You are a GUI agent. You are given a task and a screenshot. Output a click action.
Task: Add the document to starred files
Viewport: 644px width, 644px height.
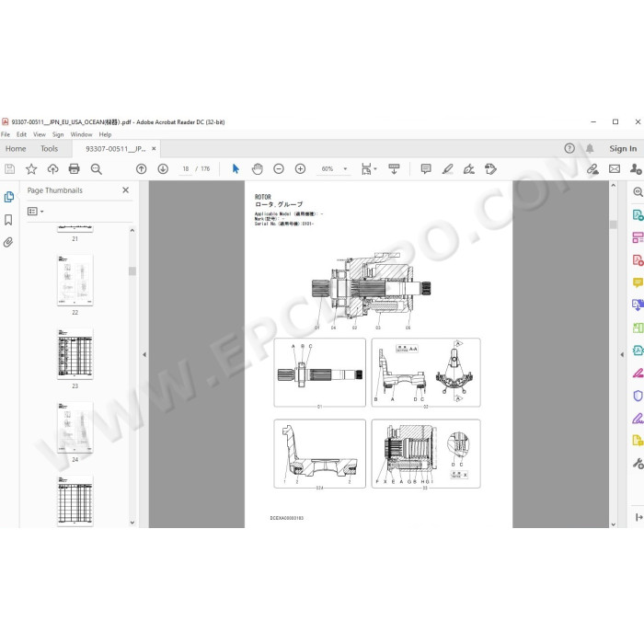tap(31, 168)
